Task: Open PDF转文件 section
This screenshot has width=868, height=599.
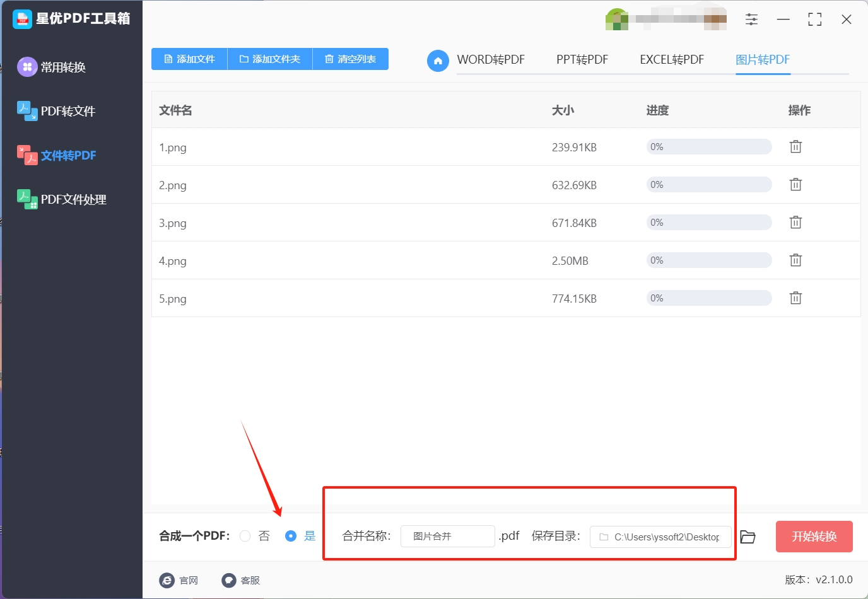Action: [56, 111]
